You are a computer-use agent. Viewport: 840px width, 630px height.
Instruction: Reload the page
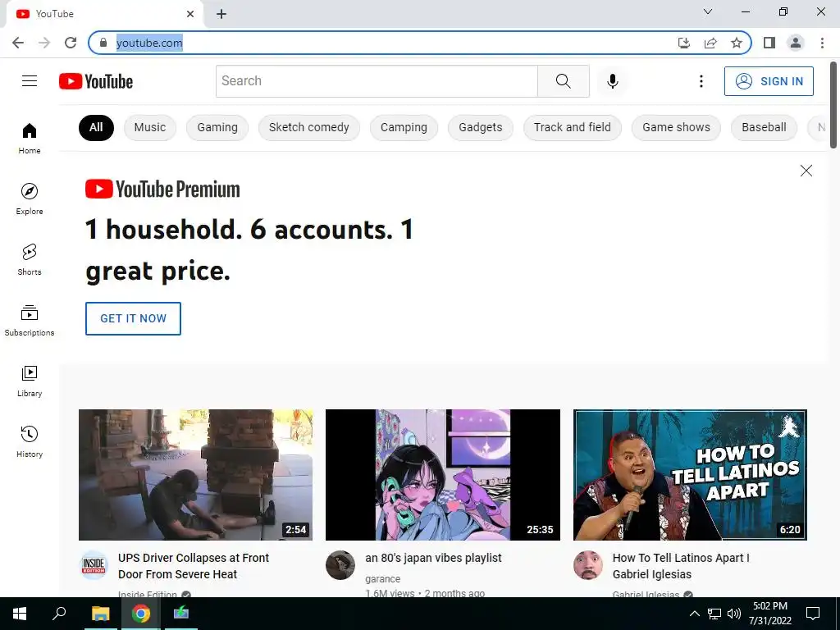click(71, 43)
